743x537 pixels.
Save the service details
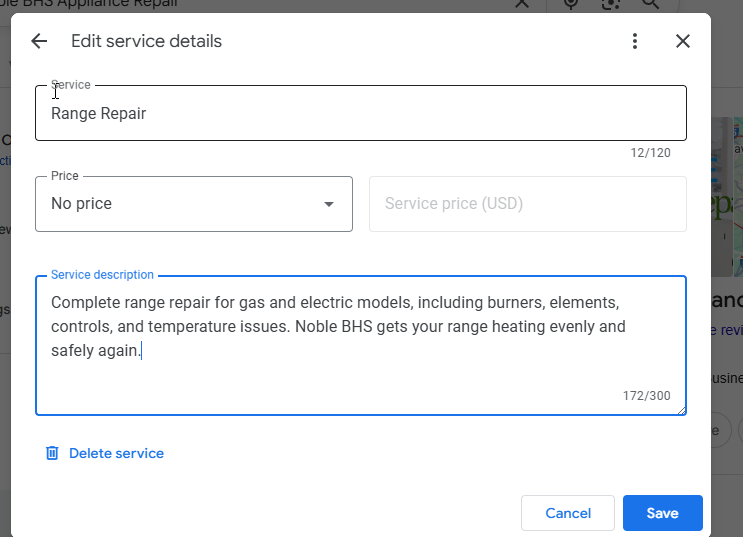(x=662, y=513)
